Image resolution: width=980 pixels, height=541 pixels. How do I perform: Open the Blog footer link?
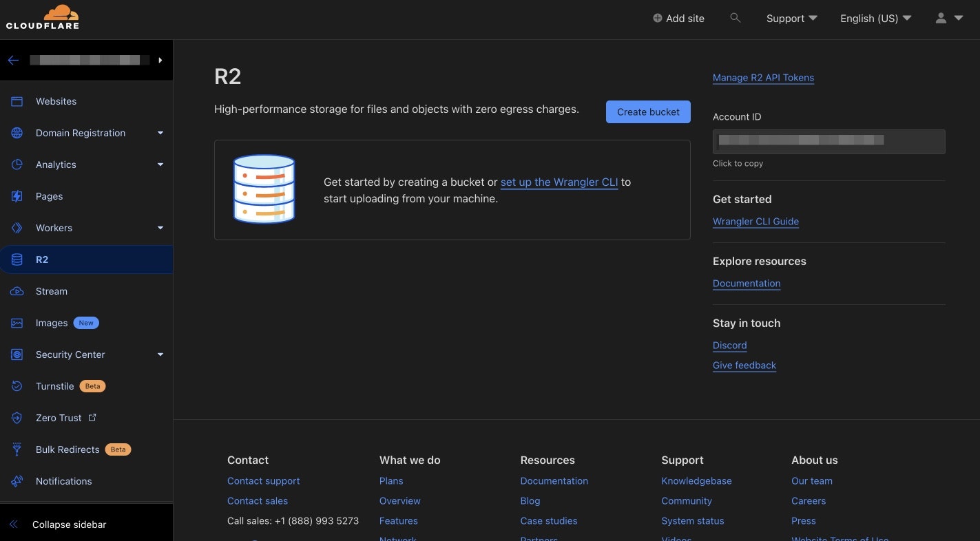coord(530,501)
